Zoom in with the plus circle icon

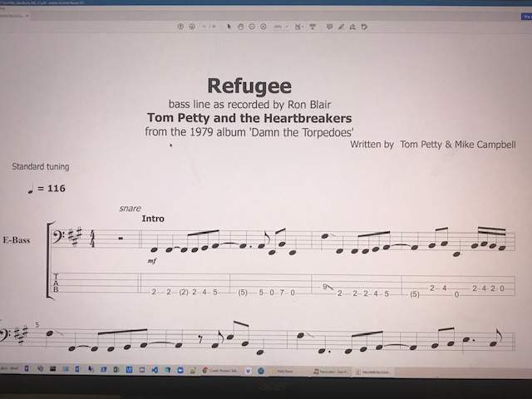click(264, 27)
